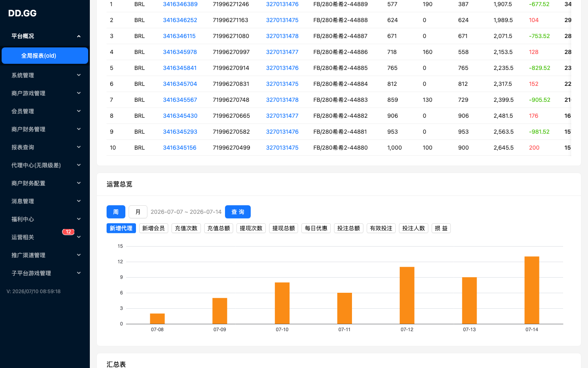The height and width of the screenshot is (368, 588).
Task: Open link 3270131478 in row 7
Action: click(282, 100)
